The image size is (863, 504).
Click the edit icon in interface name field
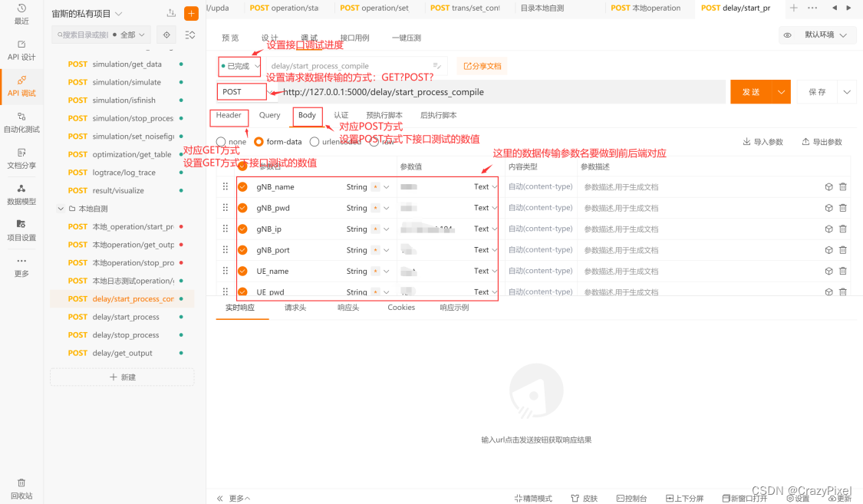point(437,65)
